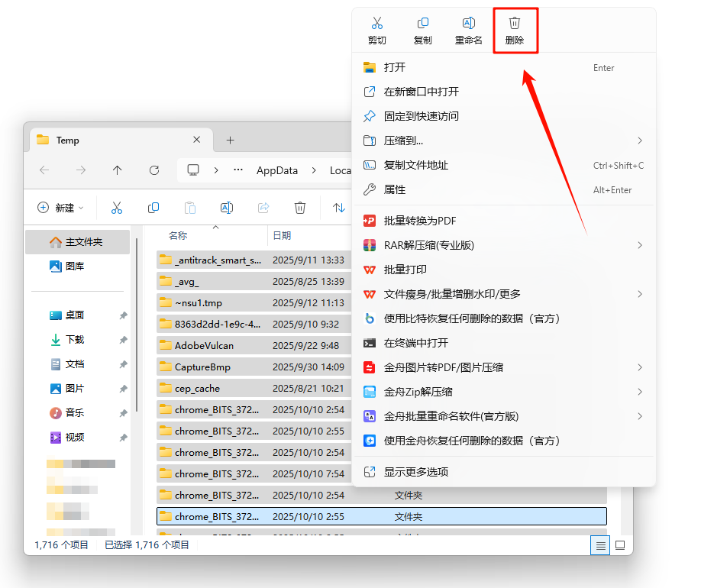Click the toolbar trash delete icon

tap(300, 208)
